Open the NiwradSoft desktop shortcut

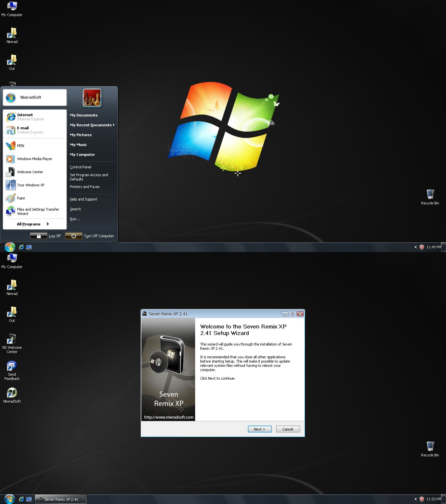tap(12, 395)
